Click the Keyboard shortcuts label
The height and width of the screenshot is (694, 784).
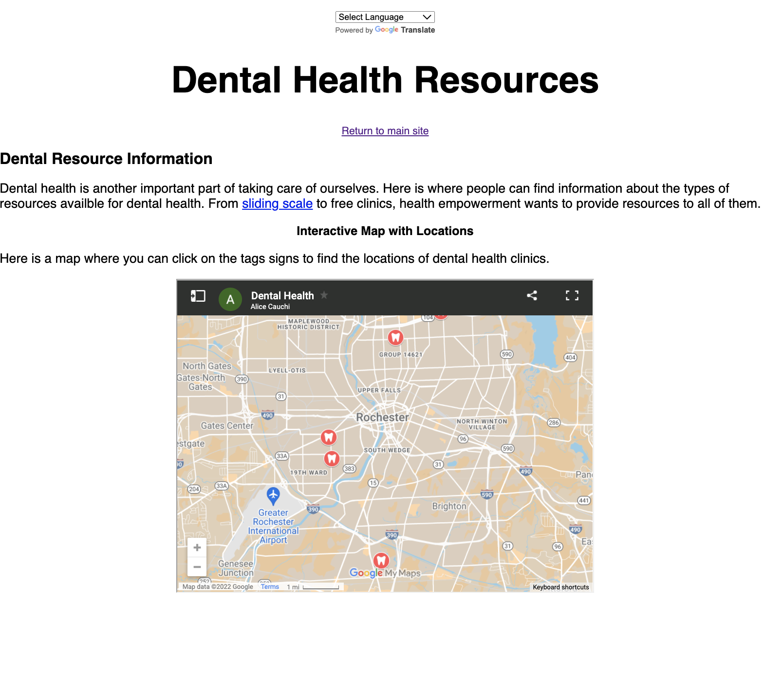560,587
